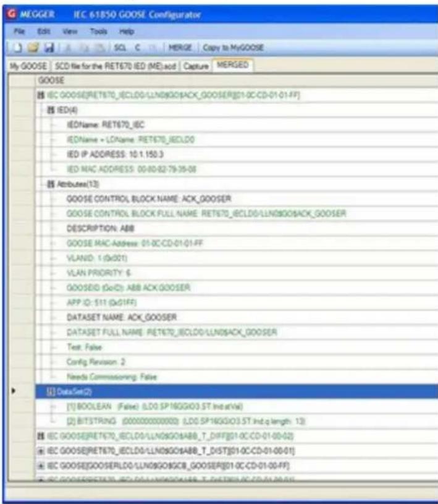Click the Copy to MyGOOSE button

point(233,48)
